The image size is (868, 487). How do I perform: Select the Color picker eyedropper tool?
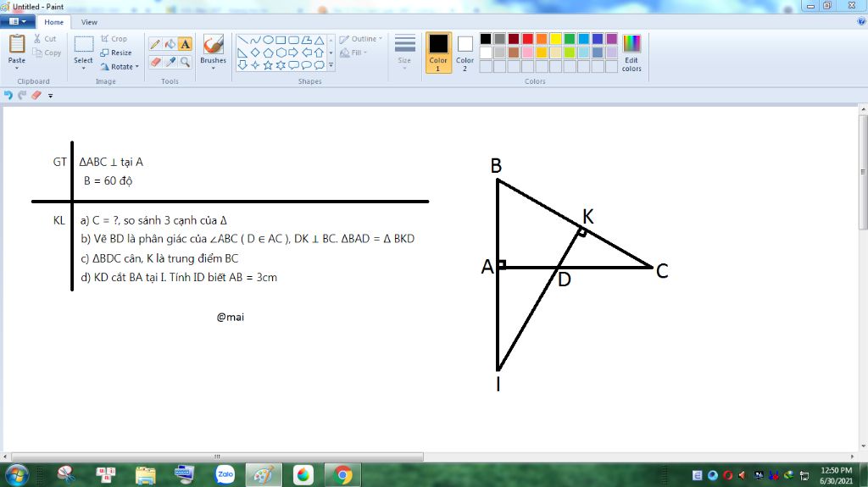click(170, 62)
